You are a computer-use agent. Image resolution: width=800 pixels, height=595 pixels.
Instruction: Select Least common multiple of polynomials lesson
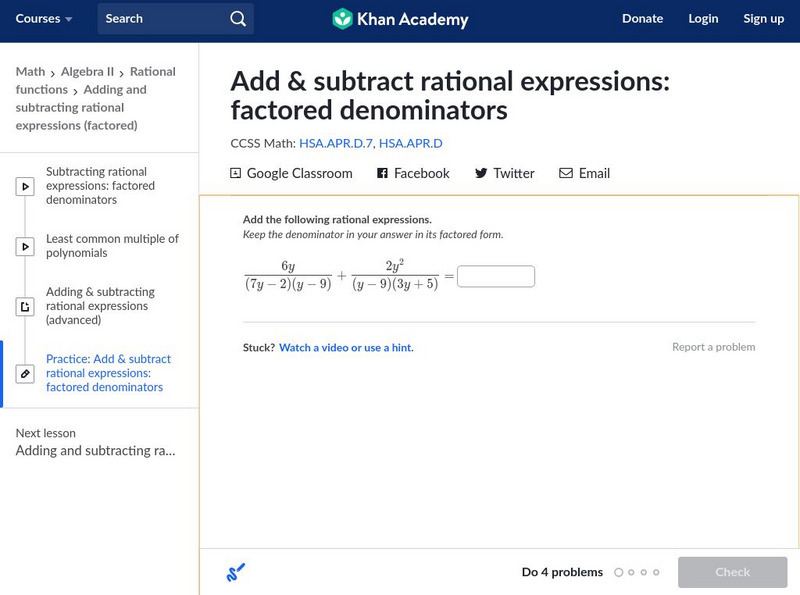(x=112, y=246)
